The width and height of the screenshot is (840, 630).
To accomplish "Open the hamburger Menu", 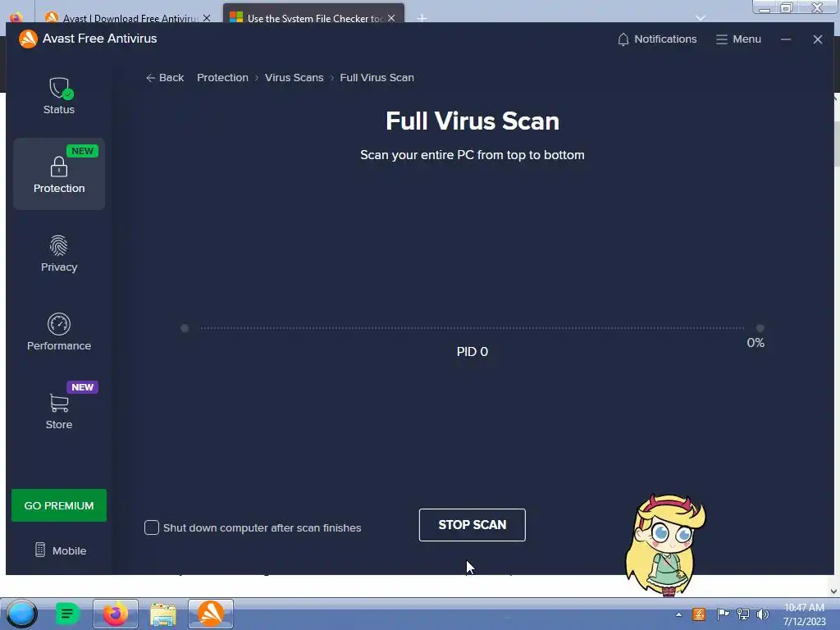I will pos(738,39).
